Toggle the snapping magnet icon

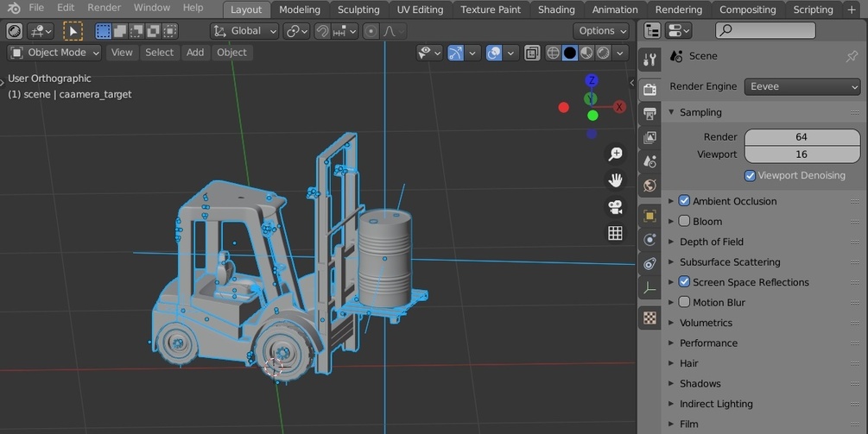point(321,31)
